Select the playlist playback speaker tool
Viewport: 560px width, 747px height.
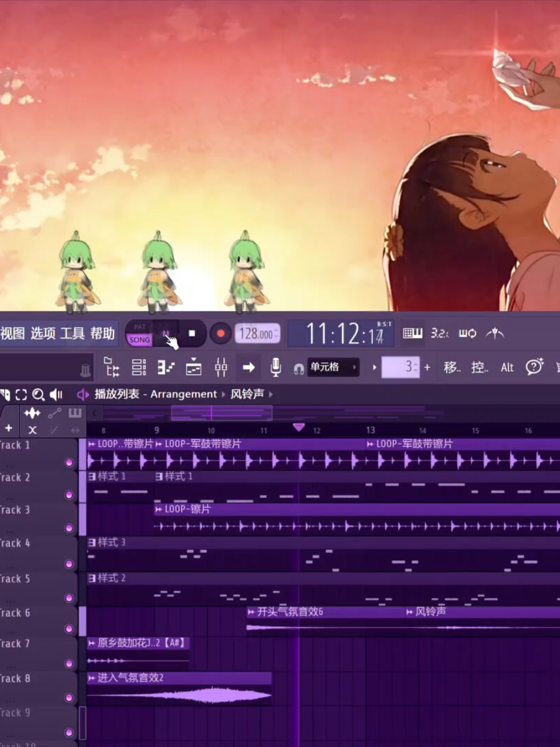tap(56, 394)
